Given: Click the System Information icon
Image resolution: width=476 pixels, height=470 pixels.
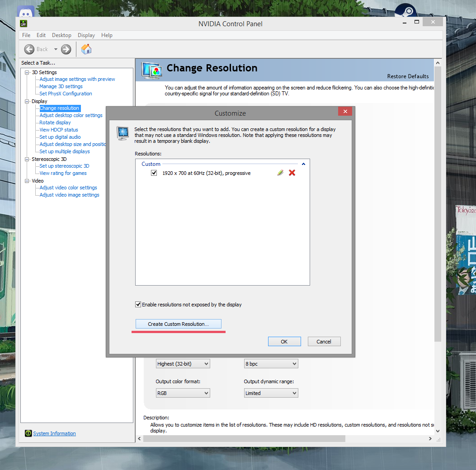Looking at the screenshot, I should click(x=28, y=433).
